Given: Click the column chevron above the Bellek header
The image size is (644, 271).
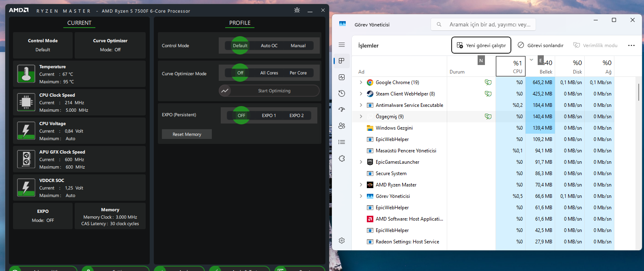Looking at the screenshot, I should (x=531, y=60).
